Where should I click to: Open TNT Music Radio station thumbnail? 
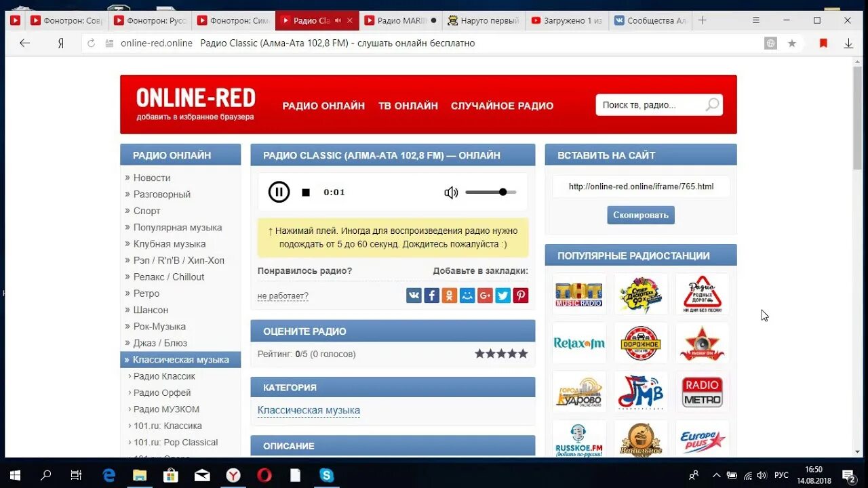click(578, 294)
